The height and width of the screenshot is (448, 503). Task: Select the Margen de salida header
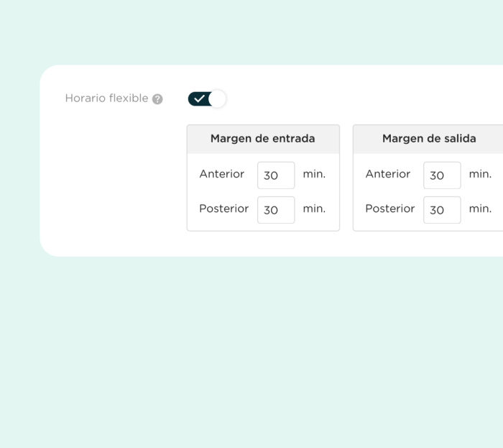pos(429,139)
